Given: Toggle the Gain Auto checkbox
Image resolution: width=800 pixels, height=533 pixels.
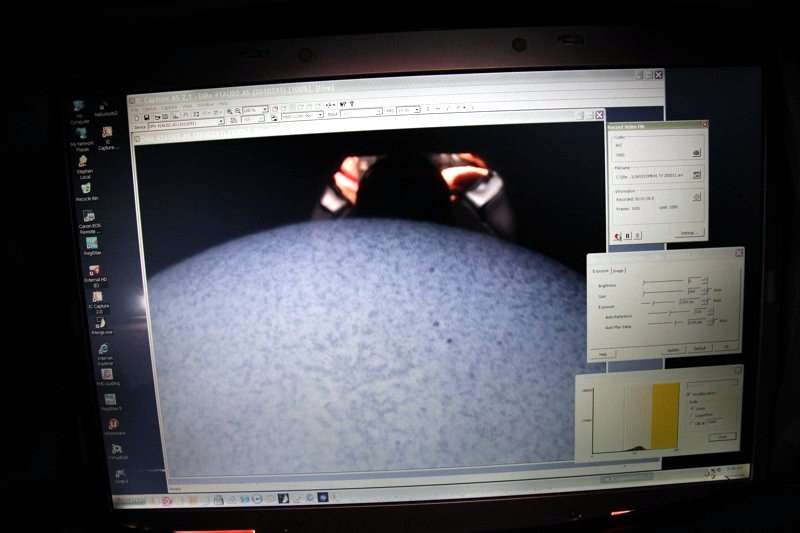Looking at the screenshot, I should (x=710, y=290).
